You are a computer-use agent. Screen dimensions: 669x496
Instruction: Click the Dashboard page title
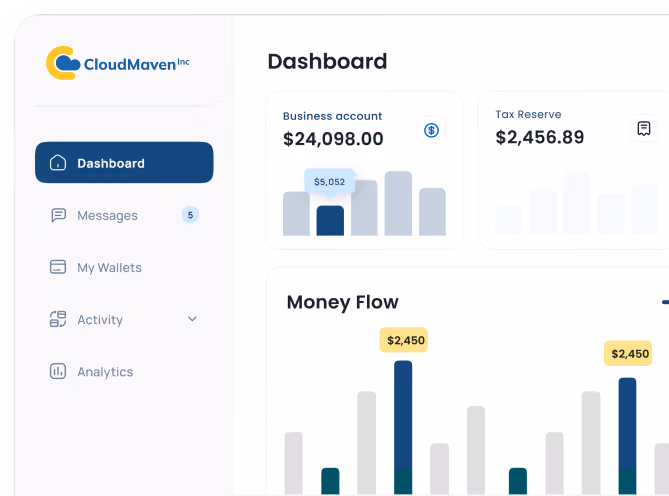point(327,61)
